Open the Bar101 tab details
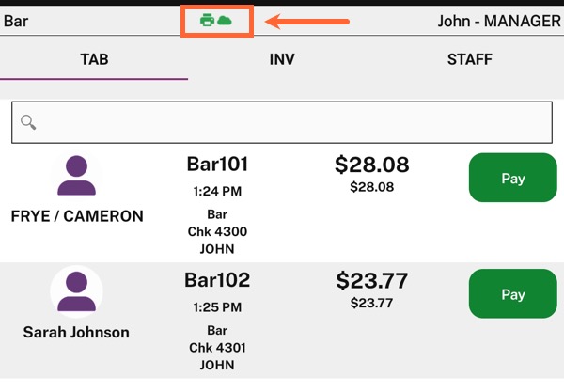This screenshot has height=392, width=564. click(x=217, y=164)
